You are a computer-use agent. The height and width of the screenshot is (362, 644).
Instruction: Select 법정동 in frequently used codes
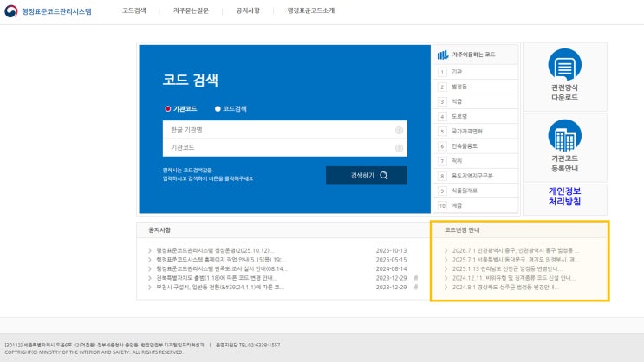[459, 87]
